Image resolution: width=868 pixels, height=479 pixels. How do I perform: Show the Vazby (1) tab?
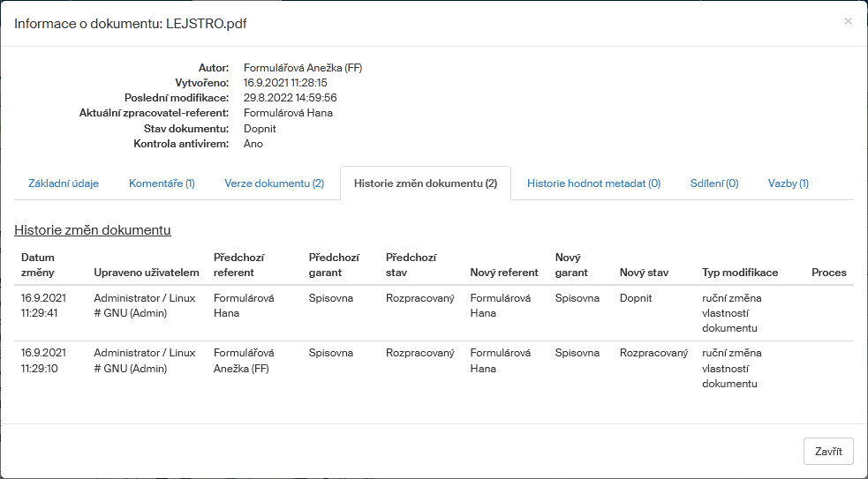pos(788,183)
